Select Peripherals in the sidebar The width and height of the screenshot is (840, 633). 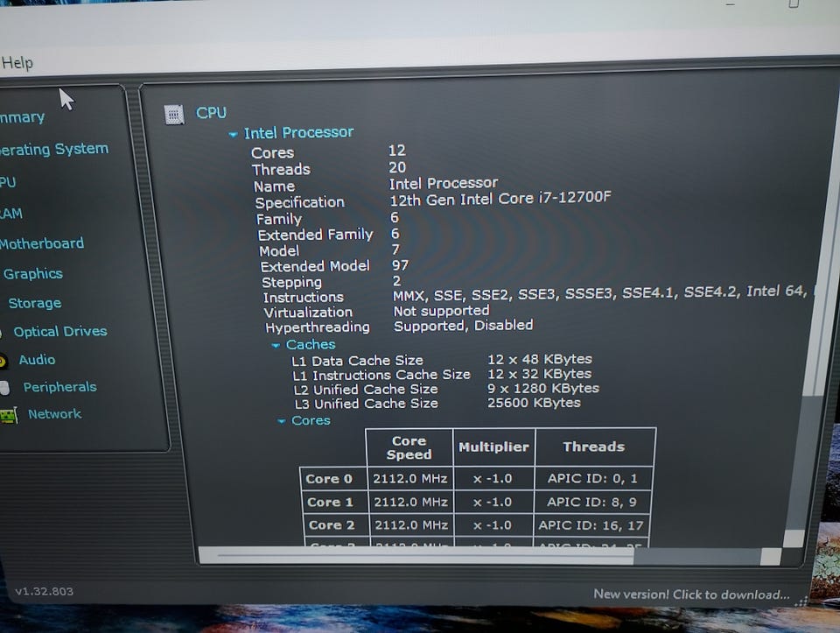coord(60,387)
